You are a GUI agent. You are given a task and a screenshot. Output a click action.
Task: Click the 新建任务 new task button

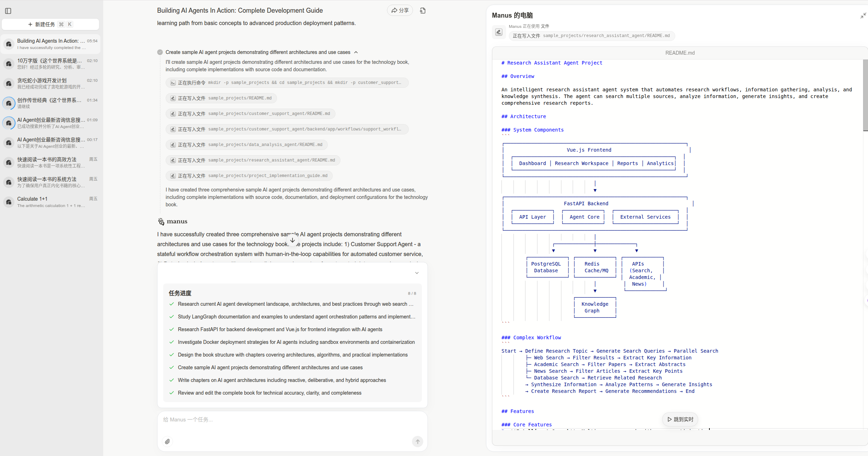50,24
